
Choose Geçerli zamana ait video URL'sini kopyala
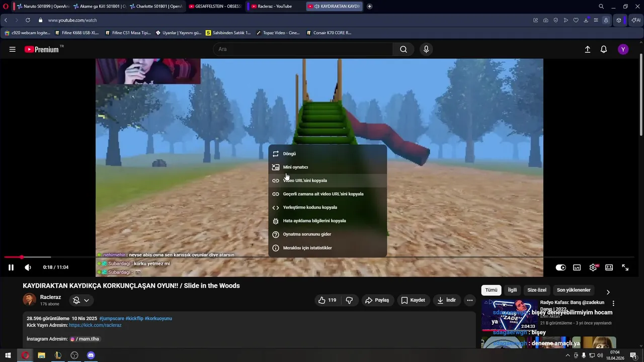click(328, 194)
